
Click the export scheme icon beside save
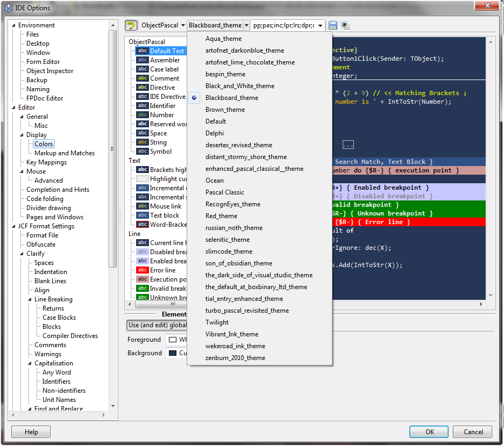[x=345, y=25]
